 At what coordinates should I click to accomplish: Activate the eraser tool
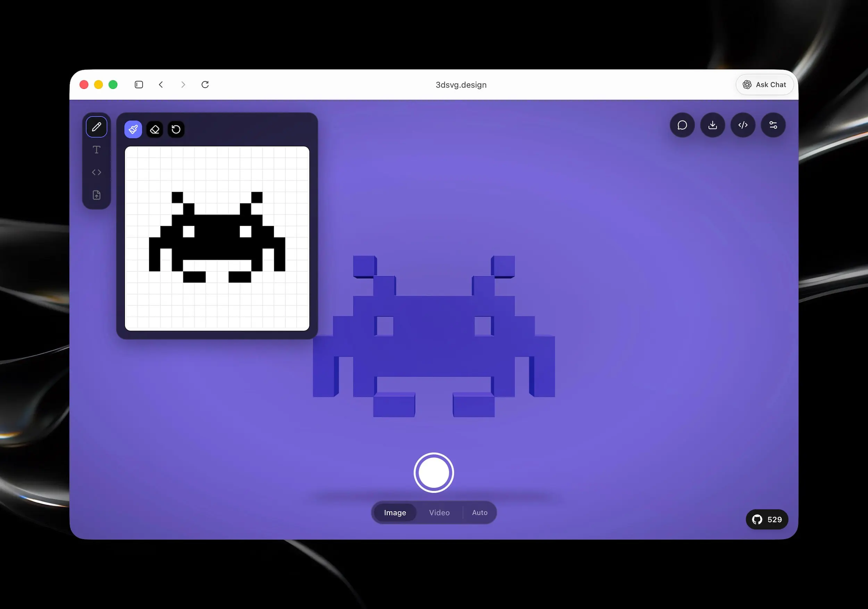click(155, 129)
